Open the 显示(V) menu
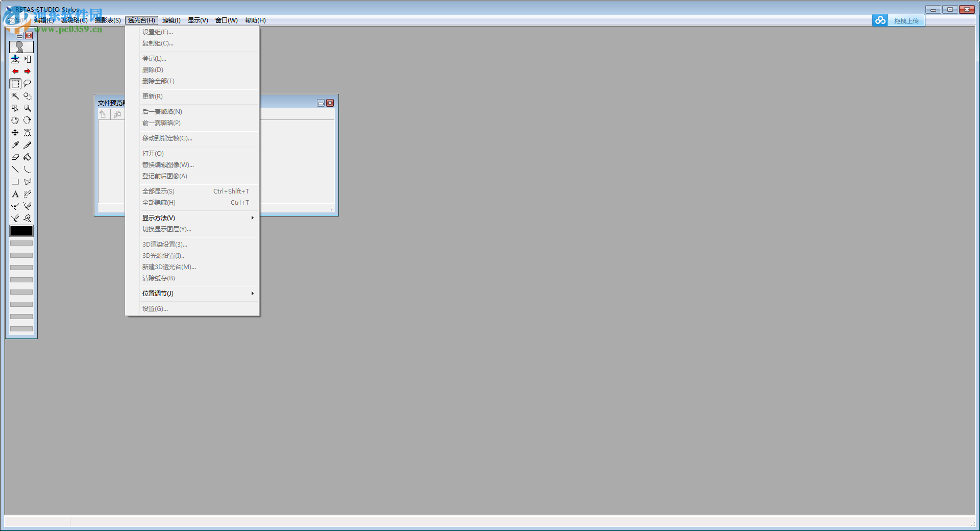980x531 pixels. click(198, 20)
